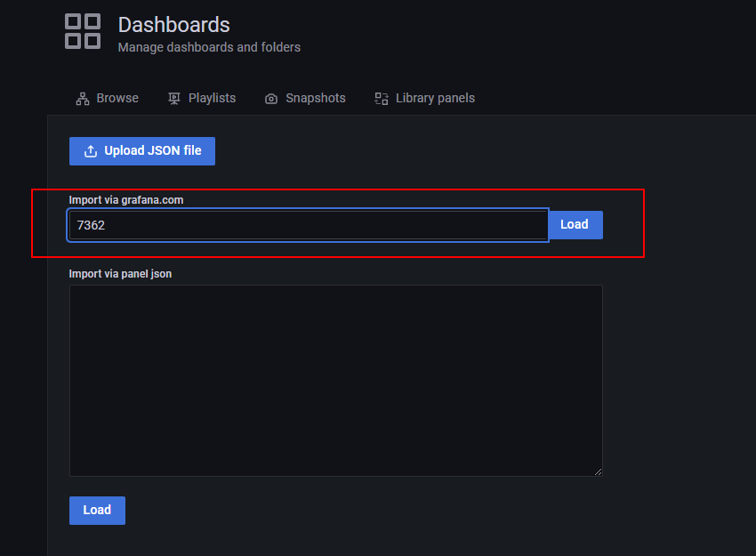This screenshot has height=556, width=756.
Task: Click the Dashboards page title
Action: (x=174, y=25)
